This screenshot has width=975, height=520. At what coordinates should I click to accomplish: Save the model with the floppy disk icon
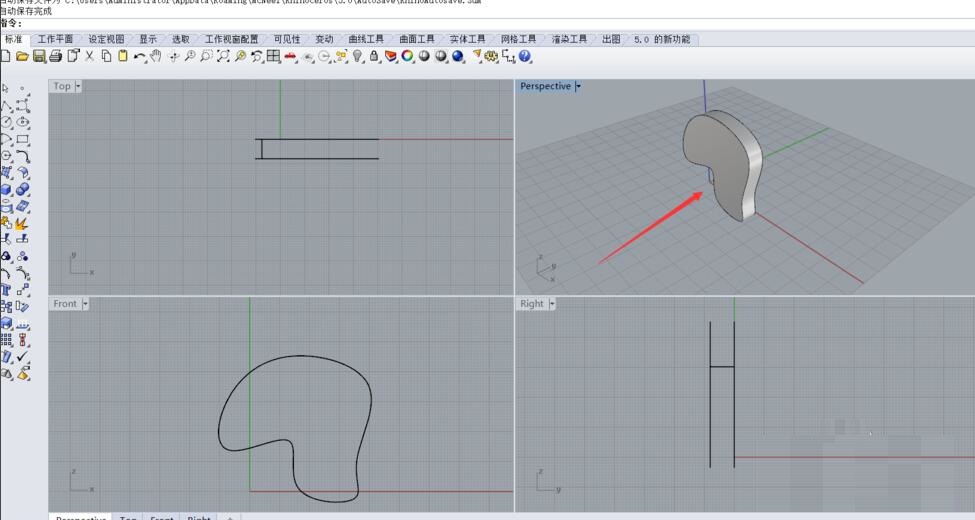pyautogui.click(x=39, y=57)
